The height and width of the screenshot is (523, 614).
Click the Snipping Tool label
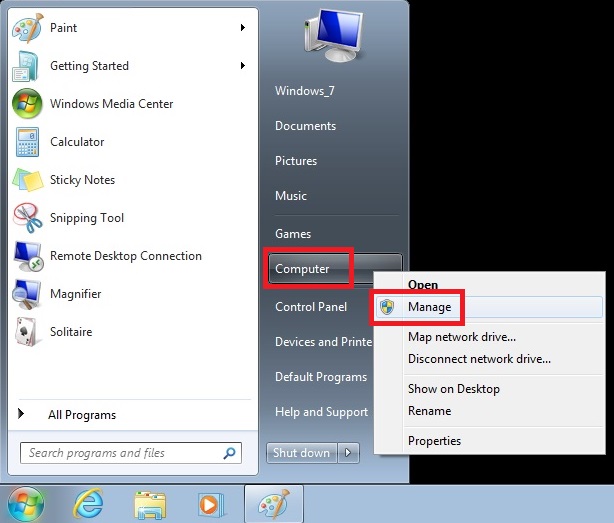pos(87,218)
